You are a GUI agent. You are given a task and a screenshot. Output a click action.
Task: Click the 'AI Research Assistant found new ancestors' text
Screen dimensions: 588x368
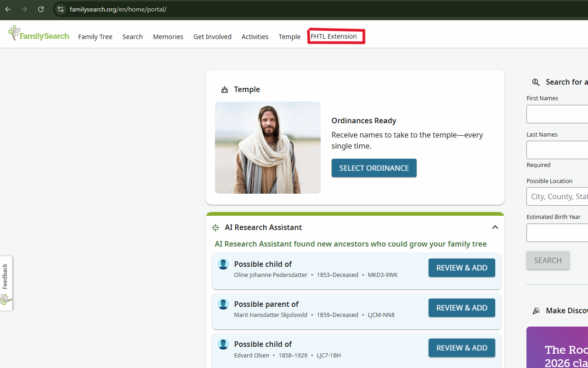351,244
